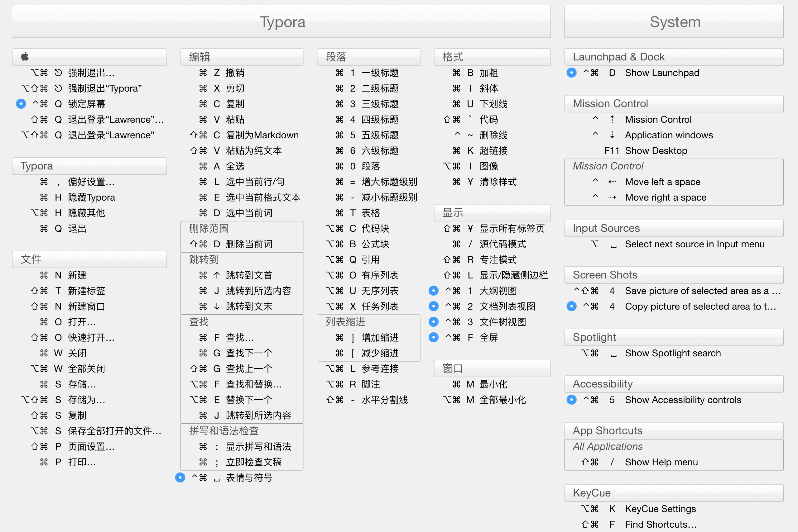Select 粘贴为纯文本 command
Screen dimensions: 798x532
click(236, 151)
